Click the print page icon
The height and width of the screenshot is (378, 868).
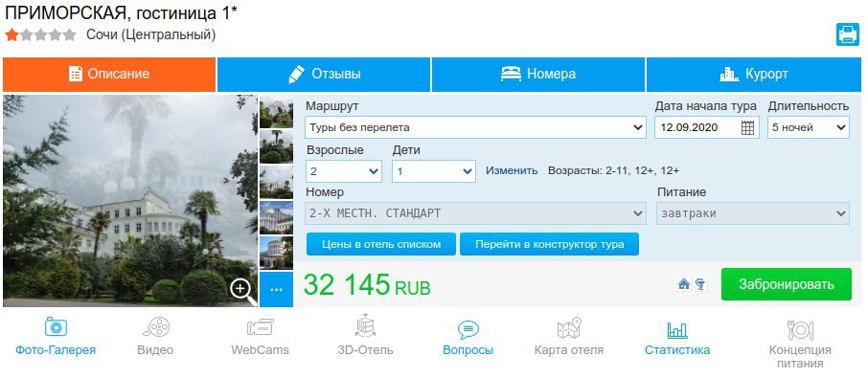pos(848,34)
